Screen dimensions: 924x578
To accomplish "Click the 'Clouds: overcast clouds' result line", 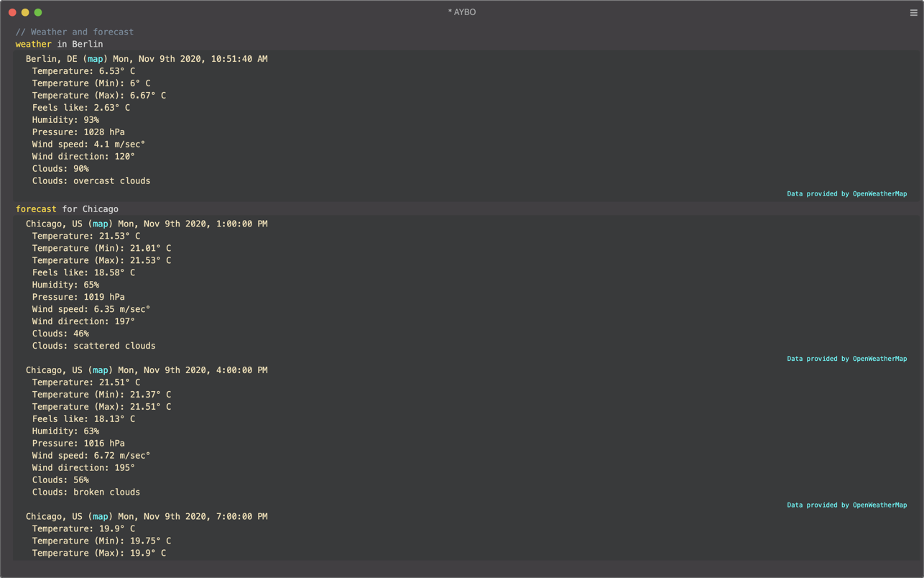I will click(x=91, y=181).
